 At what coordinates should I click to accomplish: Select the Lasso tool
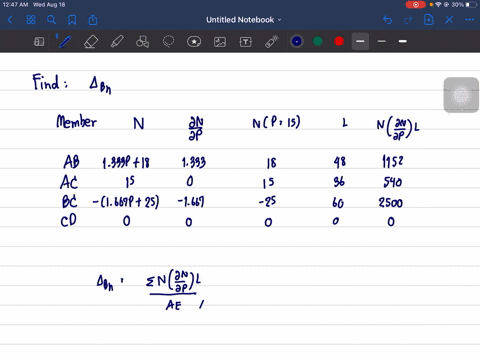[x=168, y=42]
